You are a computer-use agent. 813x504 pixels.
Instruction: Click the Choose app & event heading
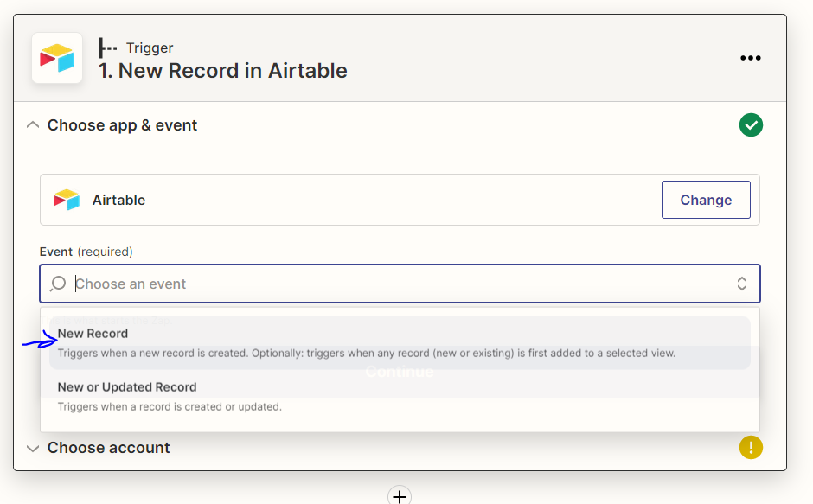[x=122, y=125]
